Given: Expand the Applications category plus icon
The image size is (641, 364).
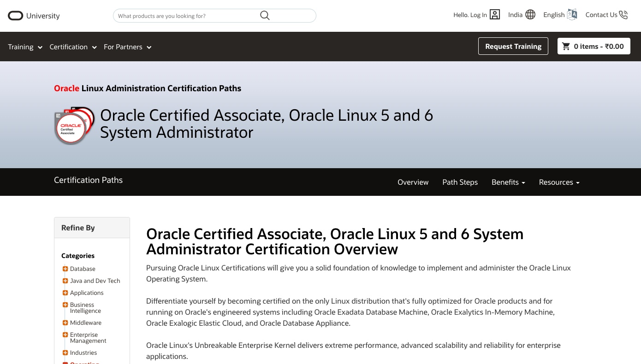Looking at the screenshot, I should [x=65, y=293].
